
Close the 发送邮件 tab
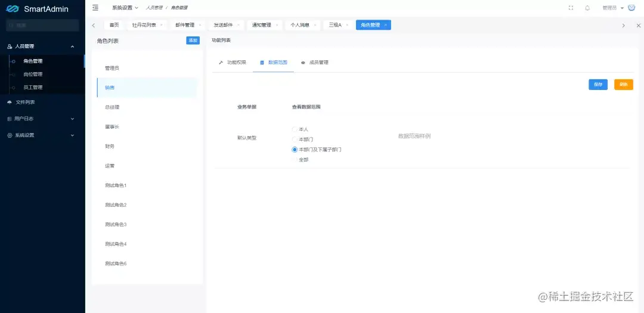coord(238,25)
